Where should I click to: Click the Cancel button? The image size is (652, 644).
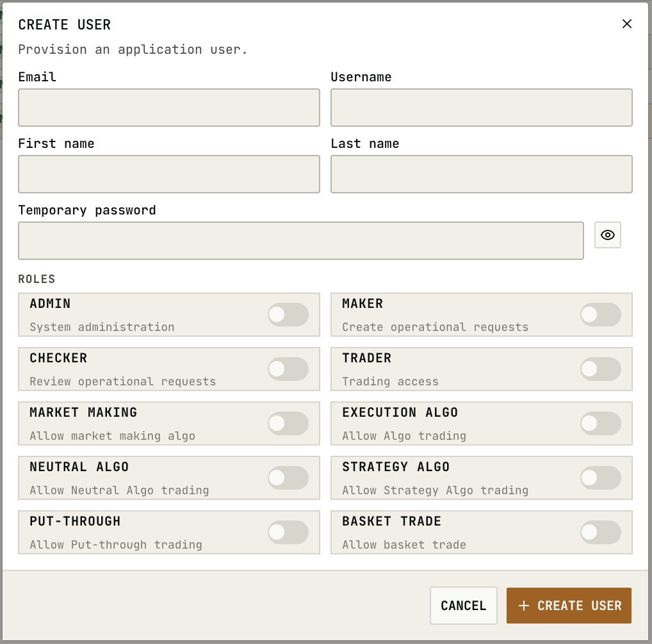[464, 606]
